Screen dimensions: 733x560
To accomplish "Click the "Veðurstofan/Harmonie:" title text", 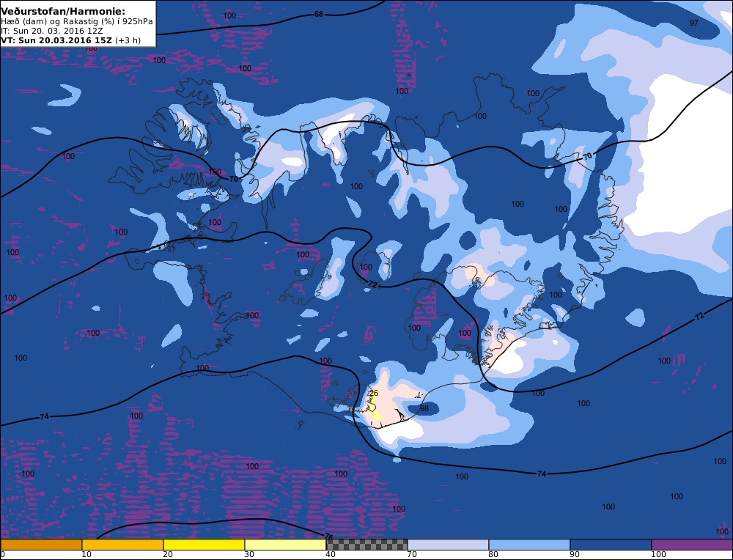I will (63, 11).
